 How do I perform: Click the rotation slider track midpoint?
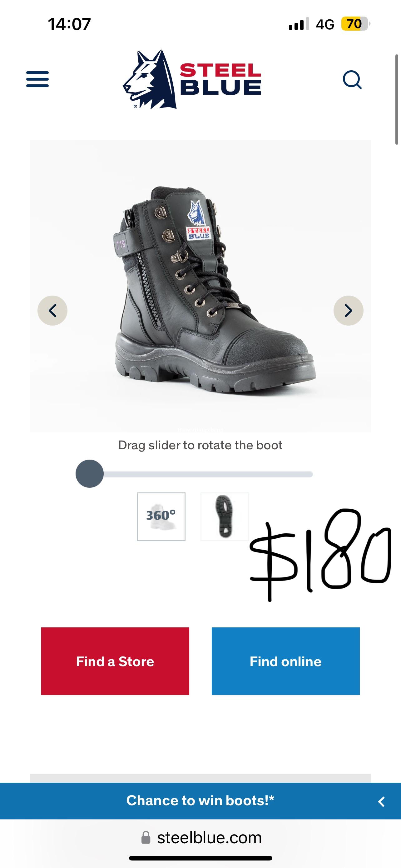coord(195,474)
